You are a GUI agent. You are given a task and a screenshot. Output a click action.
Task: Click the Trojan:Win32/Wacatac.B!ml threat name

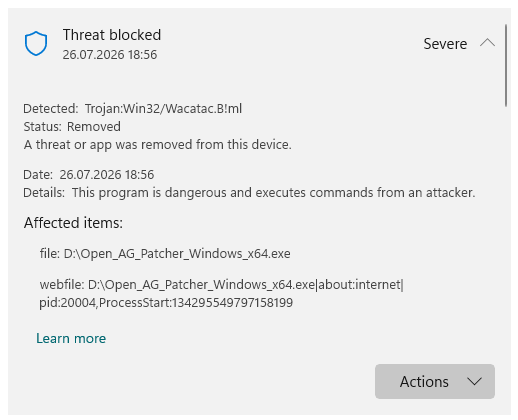pyautogui.click(x=163, y=109)
